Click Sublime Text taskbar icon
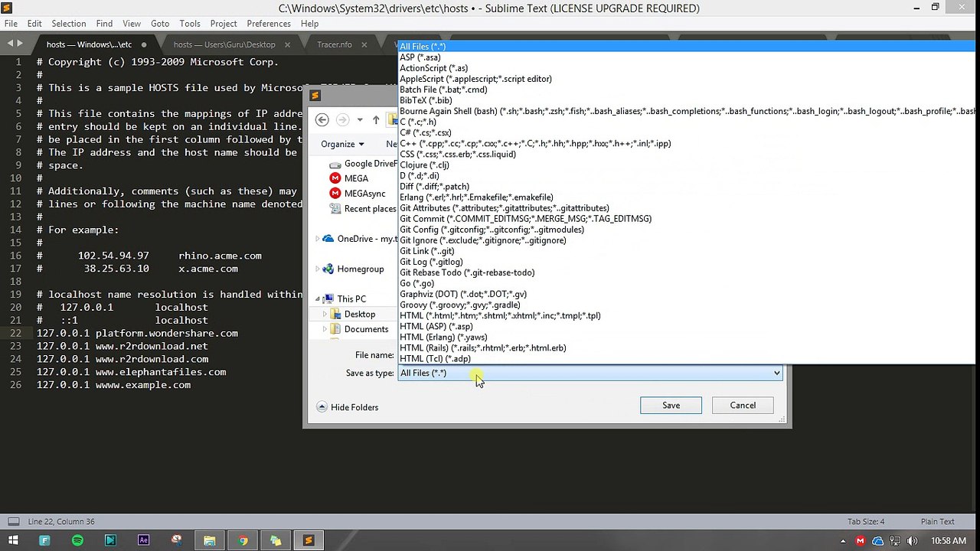Viewport: 980px width, 551px height. pos(309,540)
